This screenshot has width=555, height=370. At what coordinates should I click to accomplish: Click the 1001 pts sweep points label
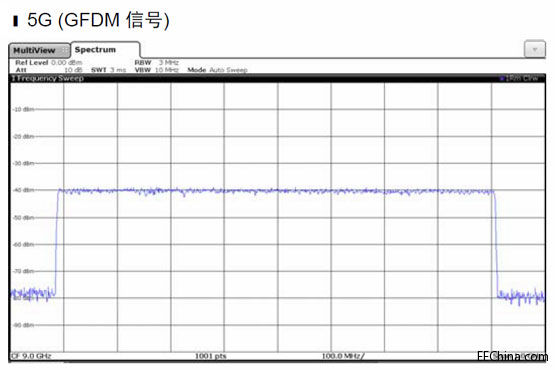(x=211, y=356)
